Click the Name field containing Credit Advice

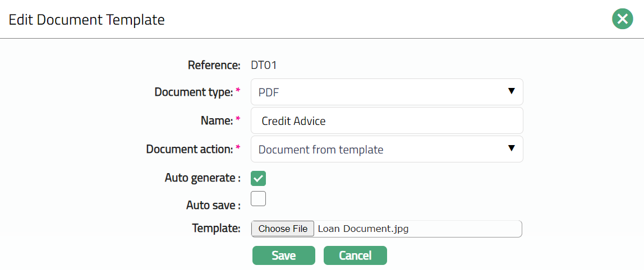tap(387, 121)
